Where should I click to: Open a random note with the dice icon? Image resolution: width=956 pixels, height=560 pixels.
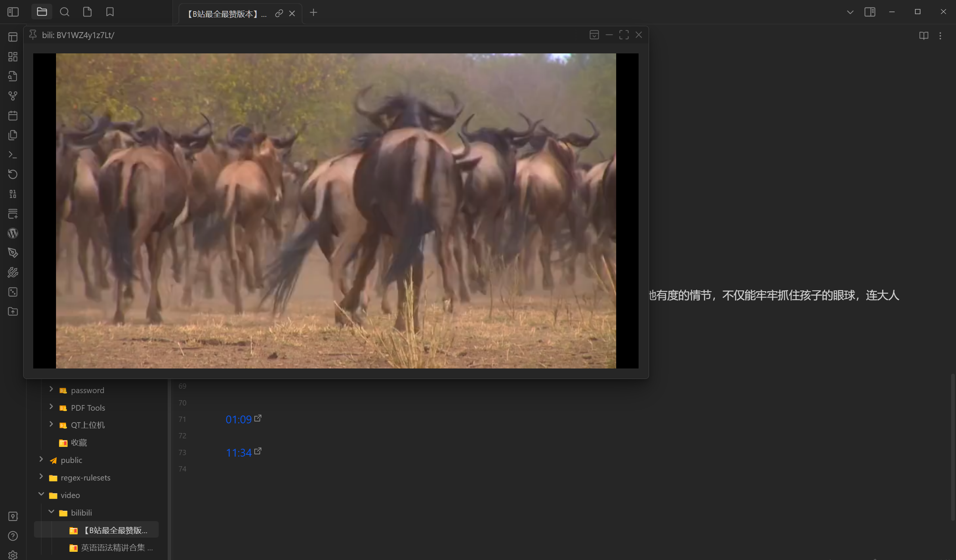pos(13,292)
